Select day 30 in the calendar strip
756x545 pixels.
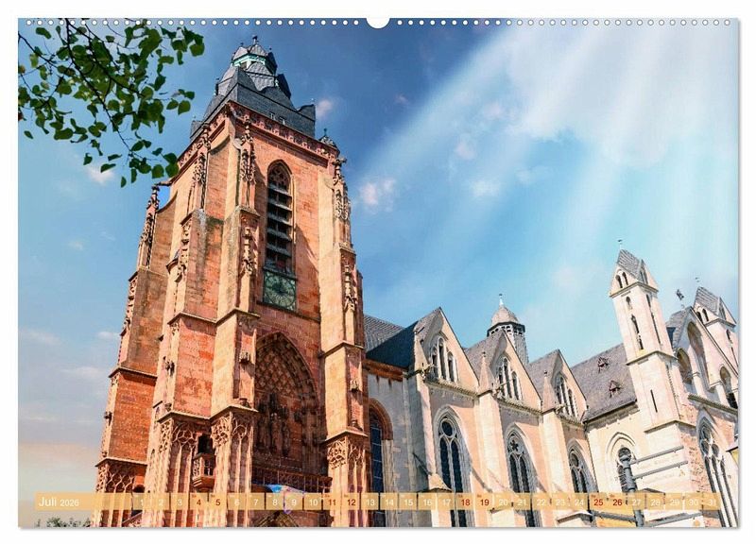click(x=694, y=502)
